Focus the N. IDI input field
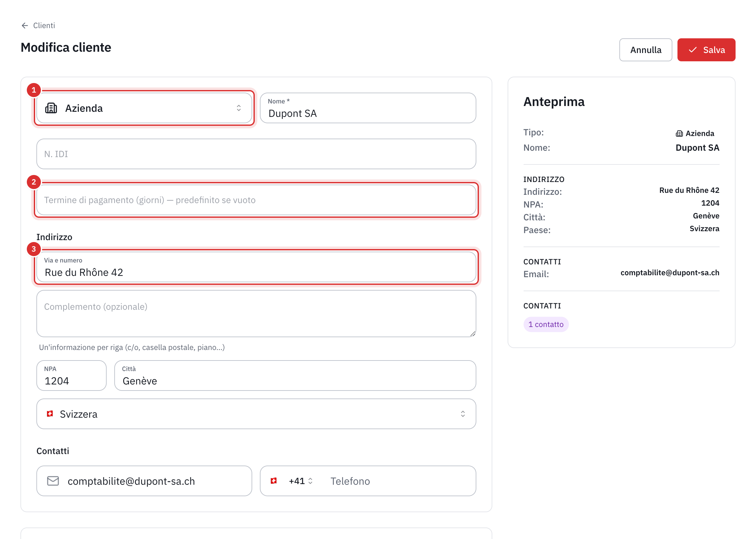756x539 pixels. [256, 154]
